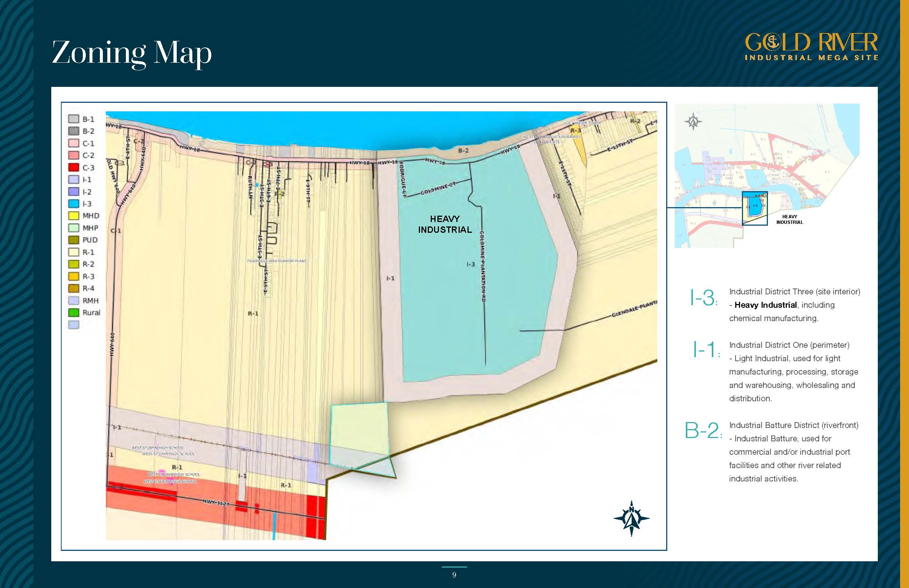
Task: Click the Rural green legend swatch
Action: coord(74,312)
